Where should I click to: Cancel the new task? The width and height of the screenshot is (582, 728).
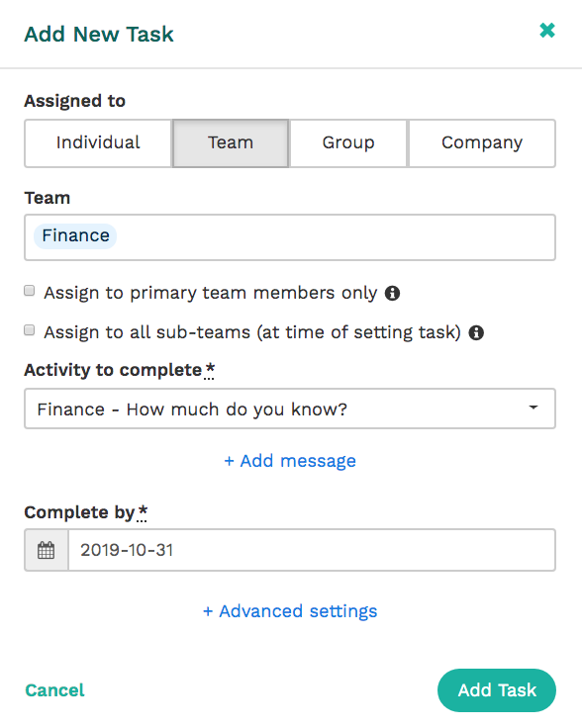[x=54, y=690]
